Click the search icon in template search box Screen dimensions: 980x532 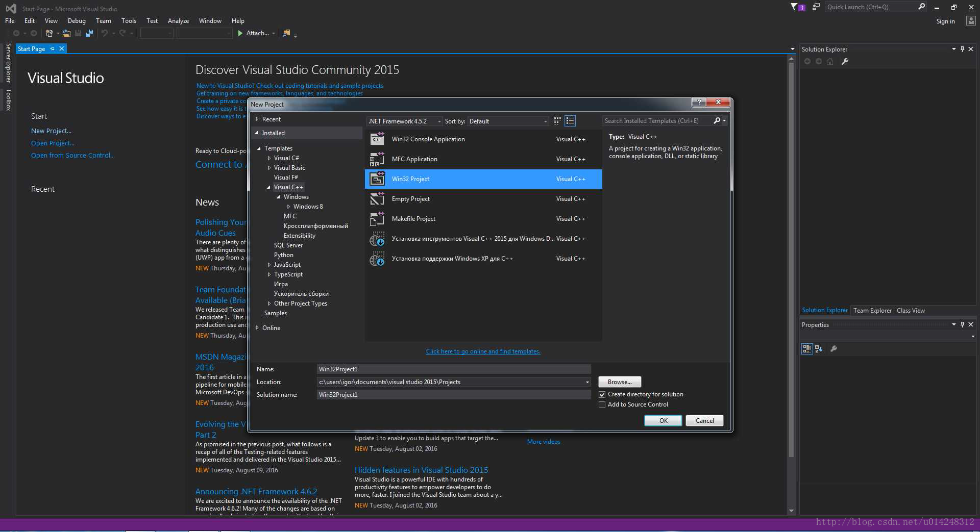717,121
